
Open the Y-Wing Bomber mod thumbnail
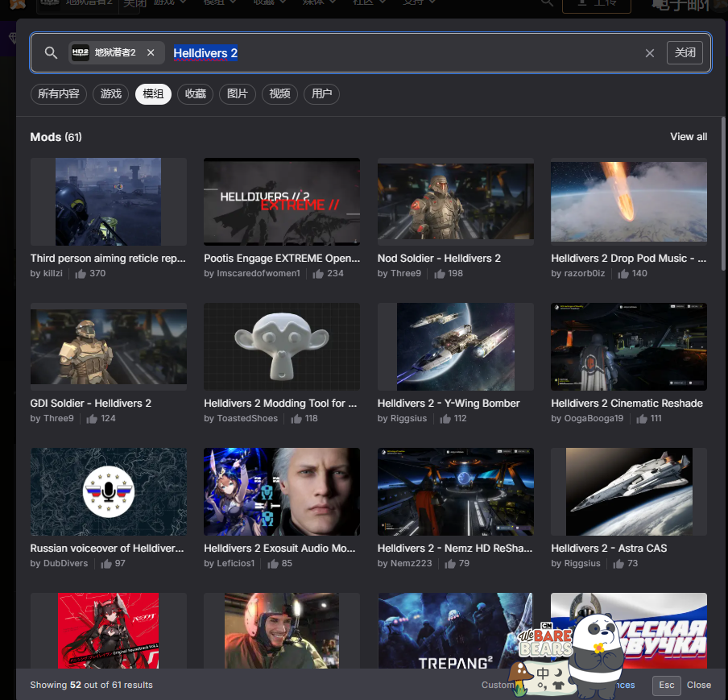456,346
